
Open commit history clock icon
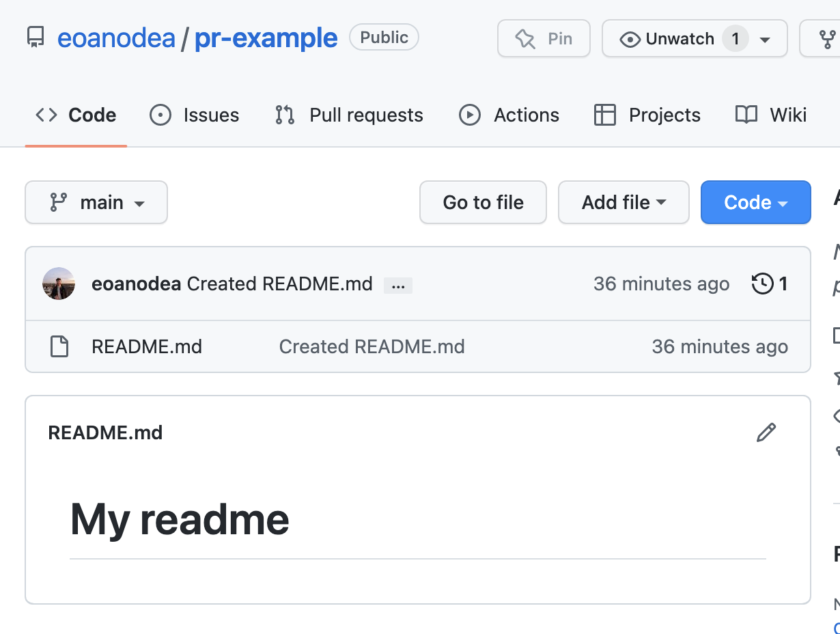coord(762,284)
